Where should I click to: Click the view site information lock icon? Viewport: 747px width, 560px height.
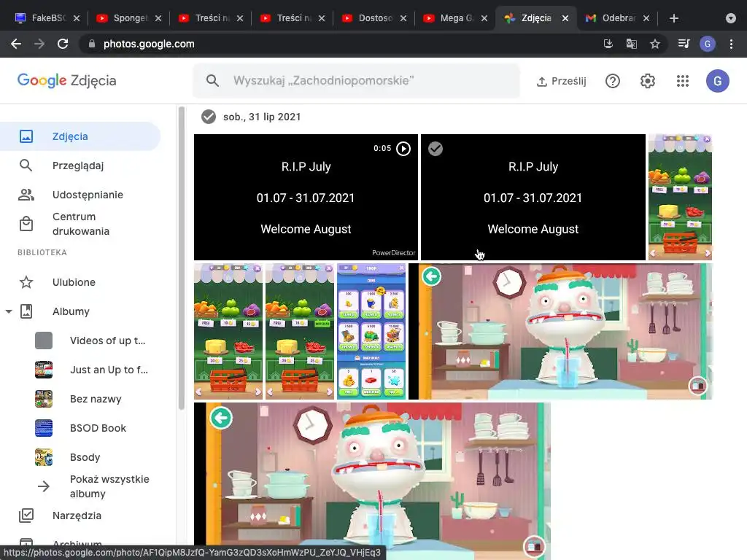(92, 44)
